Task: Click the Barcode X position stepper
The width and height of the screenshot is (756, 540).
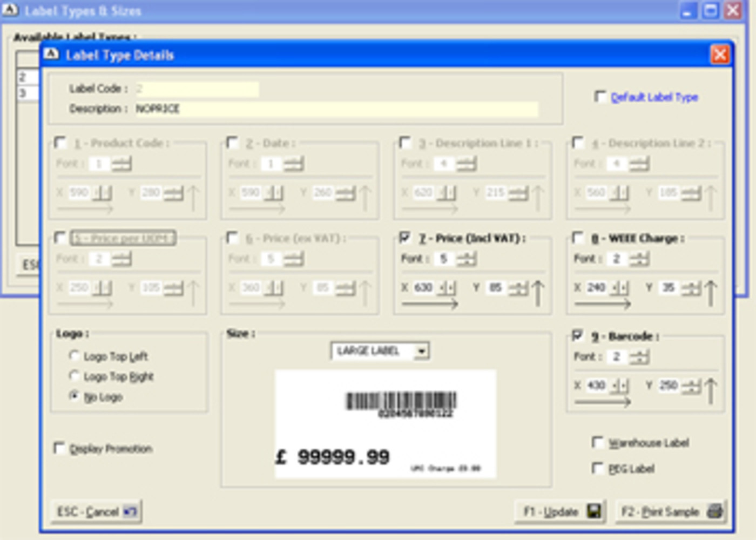Action: [x=619, y=386]
